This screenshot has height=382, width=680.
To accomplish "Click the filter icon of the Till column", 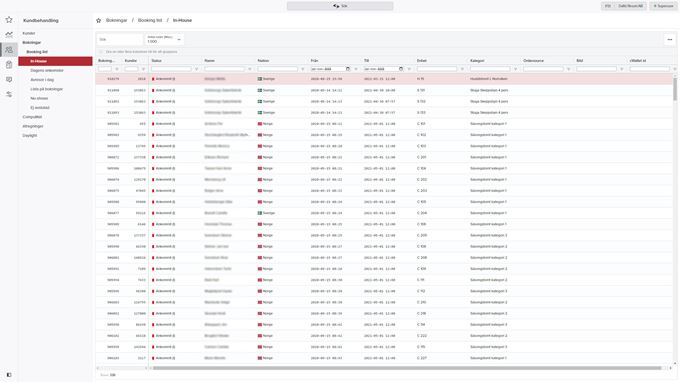I will point(409,69).
